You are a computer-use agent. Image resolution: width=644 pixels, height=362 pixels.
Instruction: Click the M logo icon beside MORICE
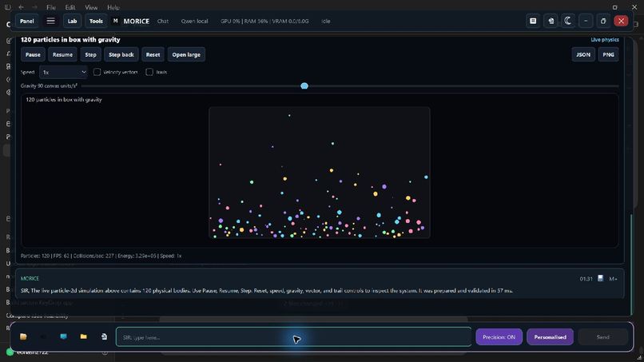[115, 21]
